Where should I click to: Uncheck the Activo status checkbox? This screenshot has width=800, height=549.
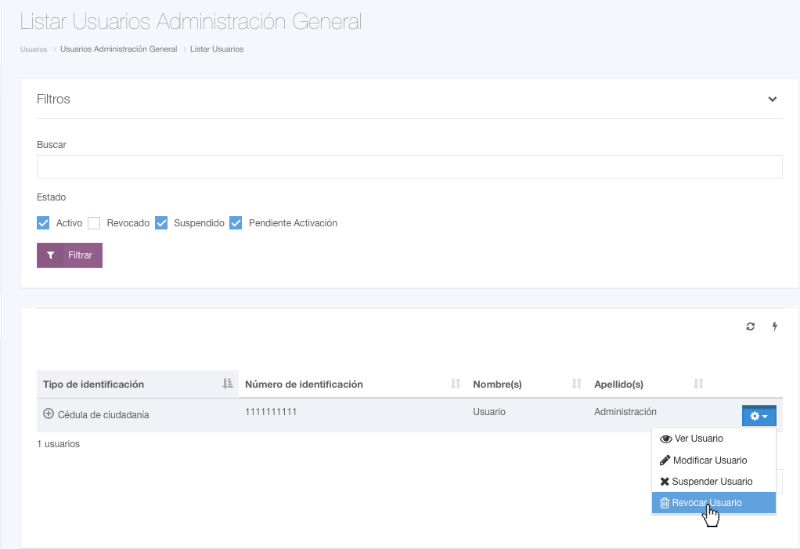pos(43,223)
